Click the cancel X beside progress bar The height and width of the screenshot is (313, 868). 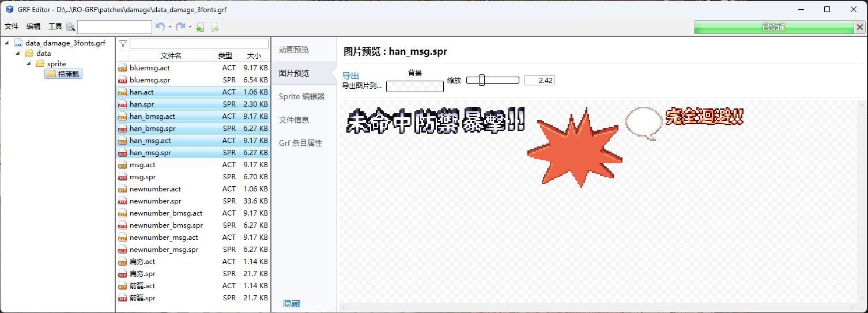860,27
